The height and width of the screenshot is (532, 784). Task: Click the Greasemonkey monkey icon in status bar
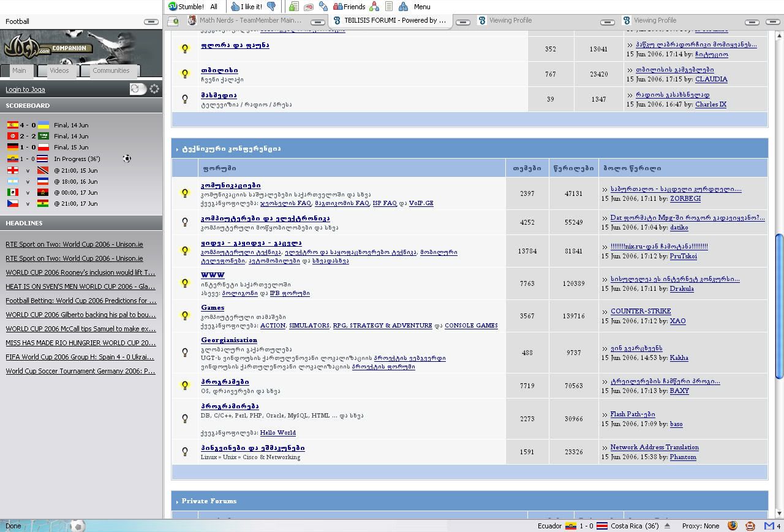pos(750,526)
